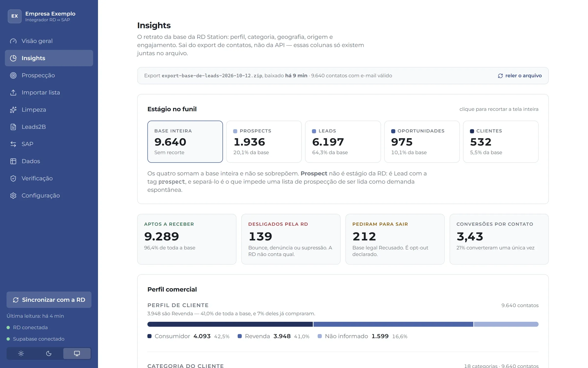This screenshot has width=588, height=368.
Task: Click the Prospecção target icon
Action: [13, 75]
